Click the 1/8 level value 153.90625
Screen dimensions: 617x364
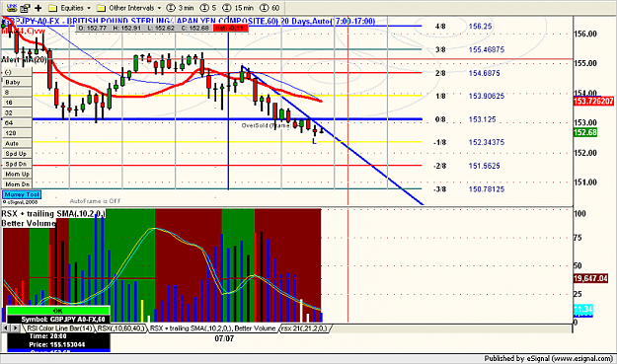[x=487, y=96]
